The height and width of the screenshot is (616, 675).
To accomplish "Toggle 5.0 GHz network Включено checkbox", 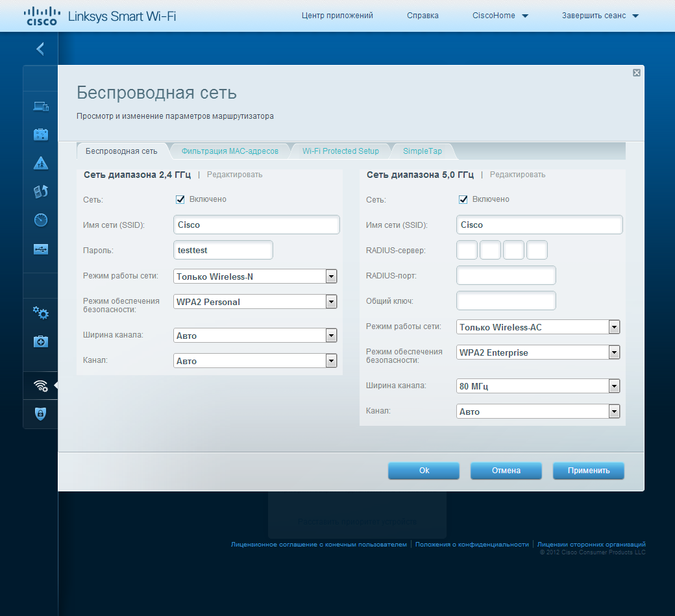I will pos(463,199).
